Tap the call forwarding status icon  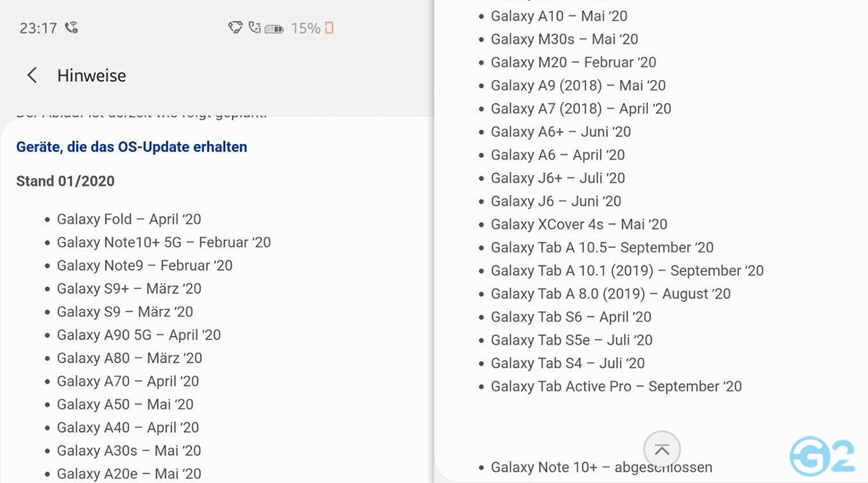[x=256, y=27]
